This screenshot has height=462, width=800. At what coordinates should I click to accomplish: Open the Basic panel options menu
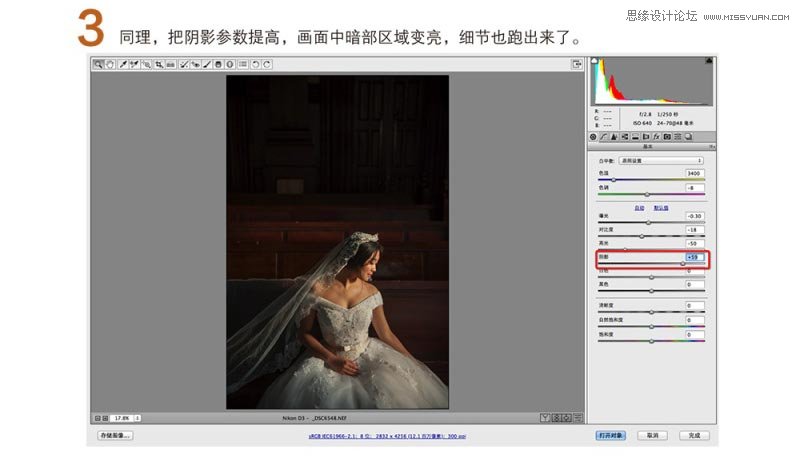(x=711, y=147)
